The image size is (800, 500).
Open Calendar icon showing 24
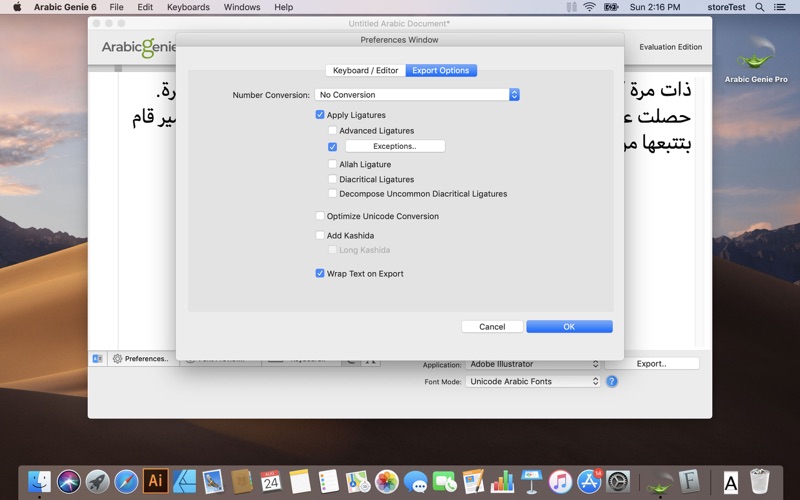[270, 481]
